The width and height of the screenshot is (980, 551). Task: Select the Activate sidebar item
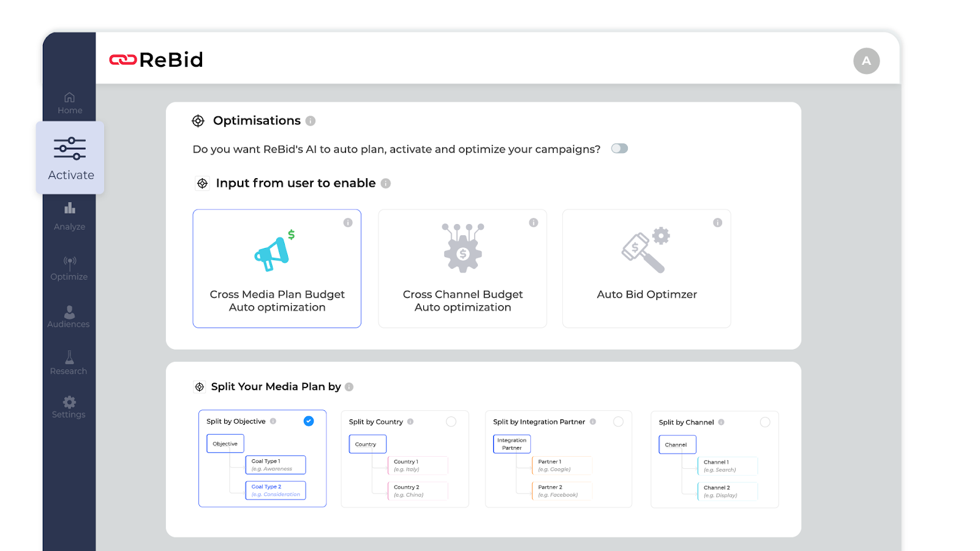(70, 158)
